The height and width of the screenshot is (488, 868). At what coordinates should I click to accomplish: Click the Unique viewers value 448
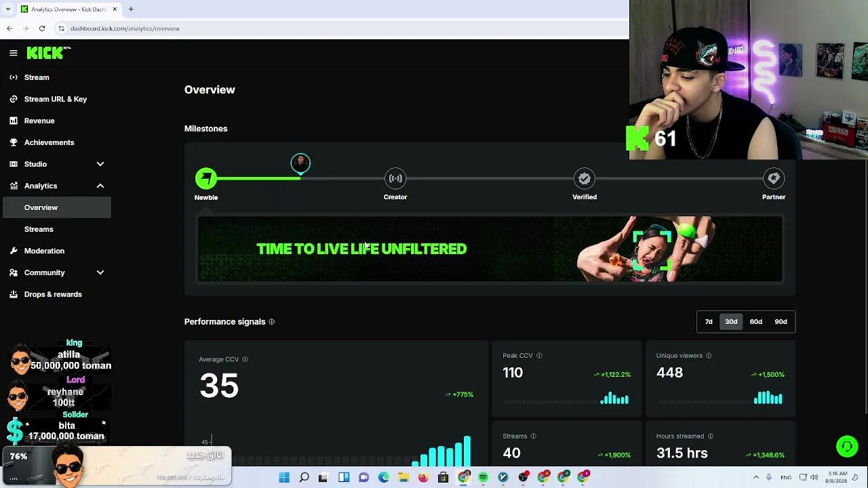point(669,373)
